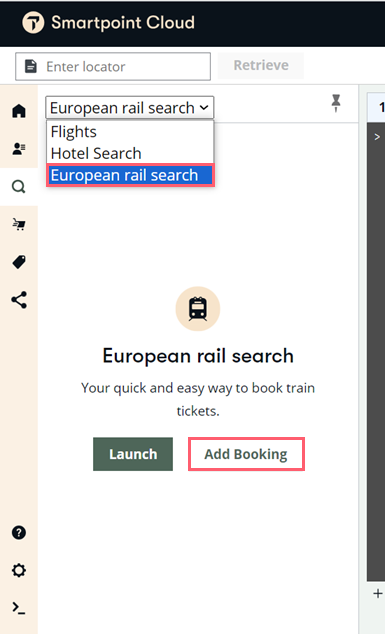
Task: Focus the Enter locator input field
Action: pyautogui.click(x=113, y=66)
